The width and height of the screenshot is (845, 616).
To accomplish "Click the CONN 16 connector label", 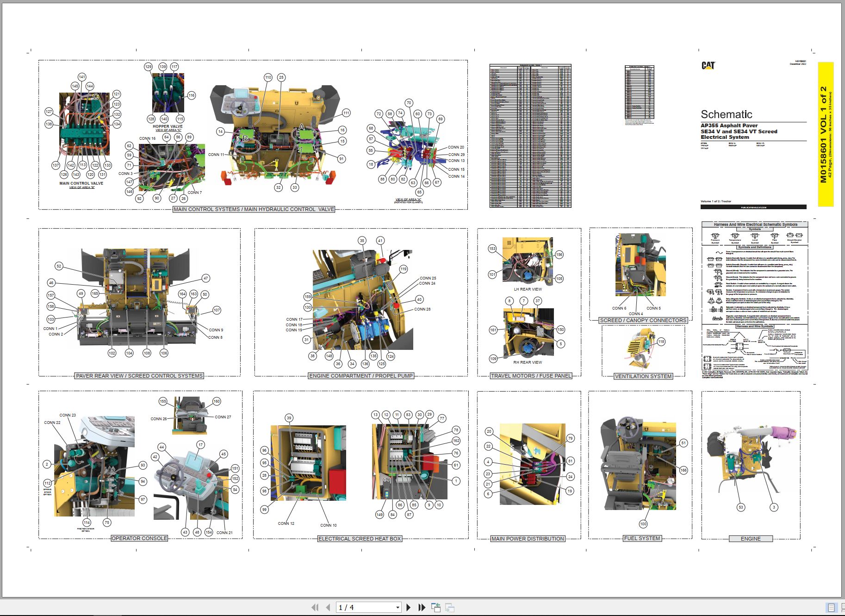I will tap(148, 138).
